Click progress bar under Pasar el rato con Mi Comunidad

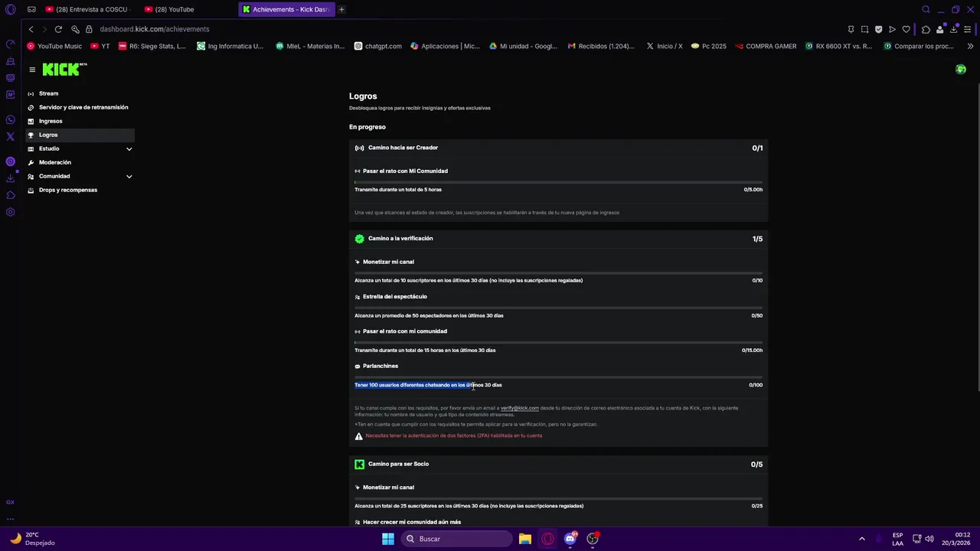pos(558,181)
